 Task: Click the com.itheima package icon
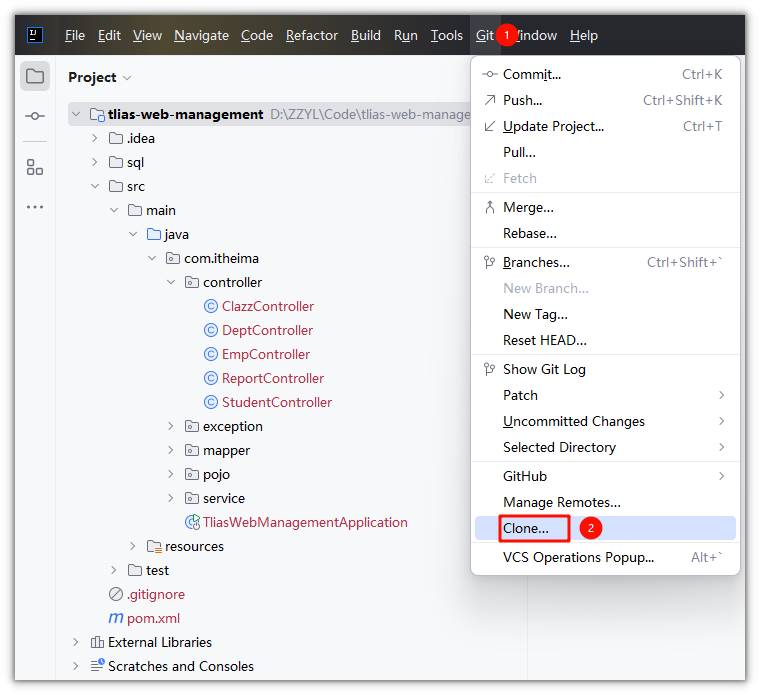click(173, 258)
